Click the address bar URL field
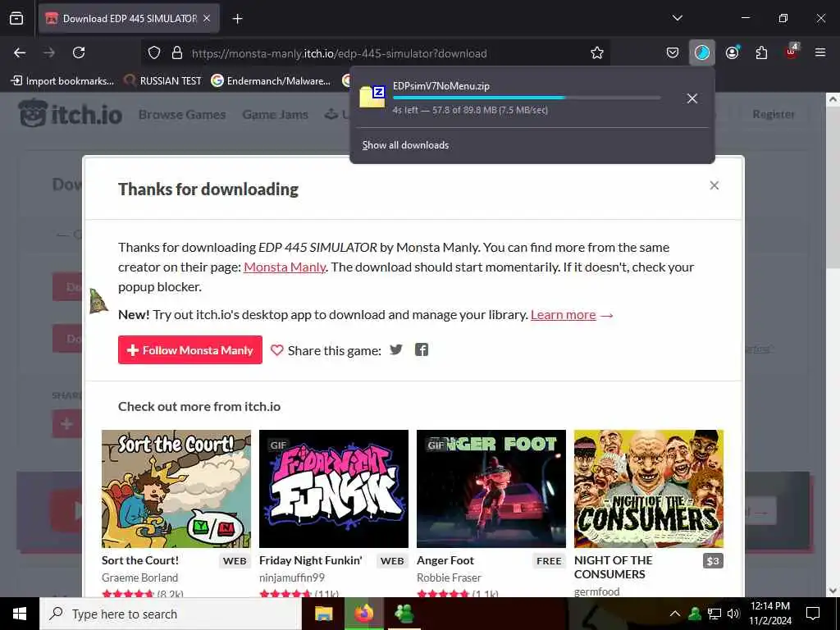The width and height of the screenshot is (840, 630). (x=375, y=53)
